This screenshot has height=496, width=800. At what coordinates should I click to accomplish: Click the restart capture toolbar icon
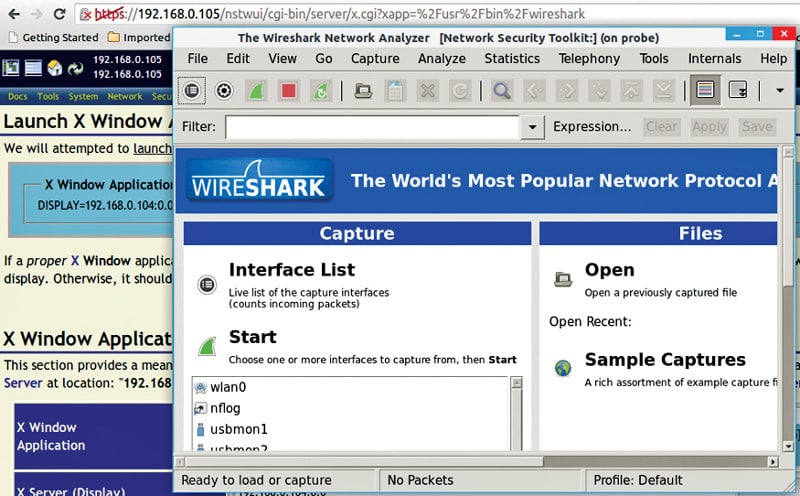[321, 91]
